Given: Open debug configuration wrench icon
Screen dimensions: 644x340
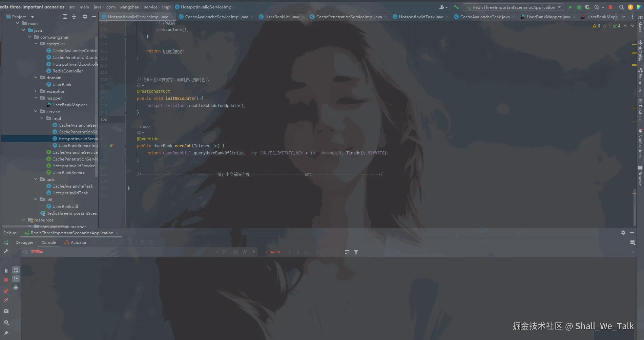Looking at the screenshot, I should coord(6,251).
